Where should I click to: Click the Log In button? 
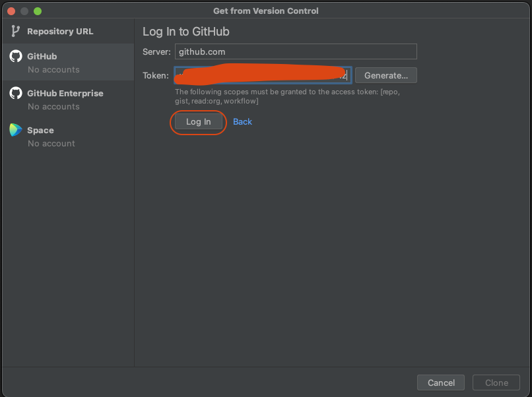(199, 122)
